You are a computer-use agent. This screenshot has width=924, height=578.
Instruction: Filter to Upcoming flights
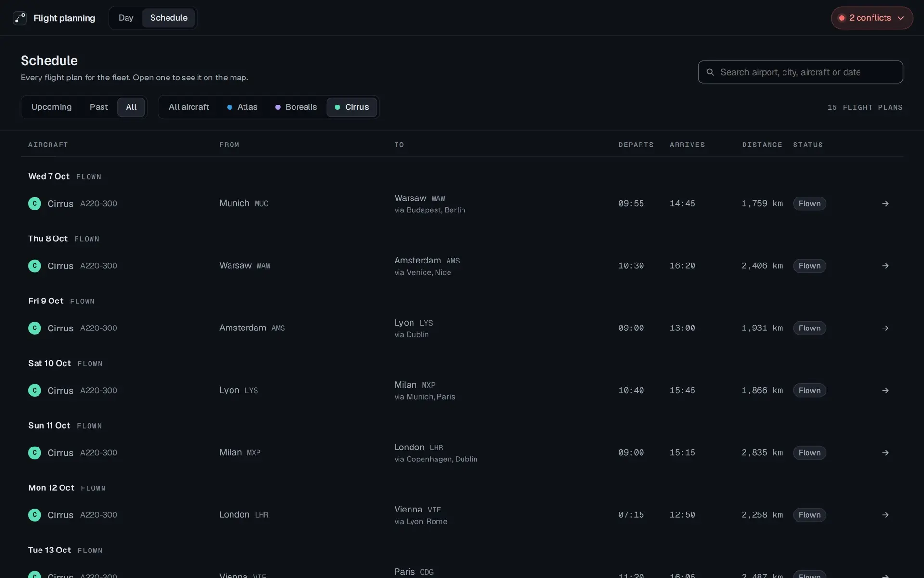[x=51, y=107]
